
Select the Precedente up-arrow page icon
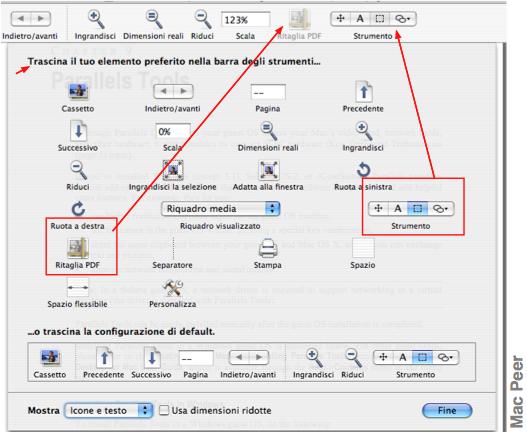tap(364, 91)
